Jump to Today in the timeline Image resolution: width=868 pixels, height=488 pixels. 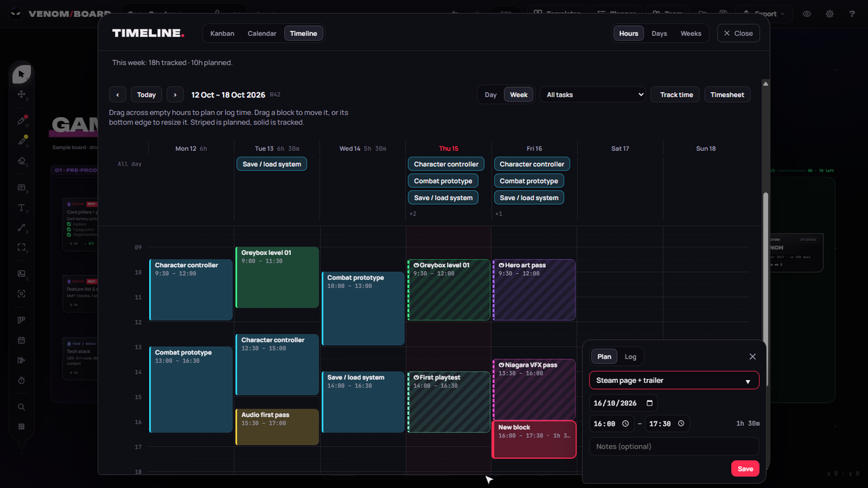tap(146, 95)
